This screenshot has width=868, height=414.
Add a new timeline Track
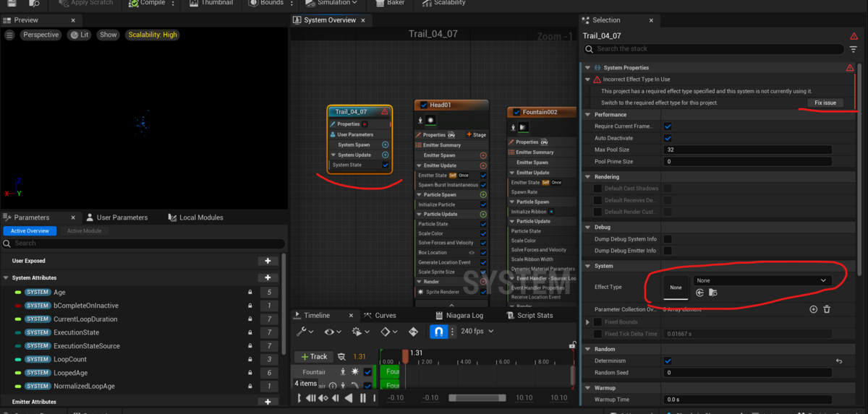coord(314,357)
